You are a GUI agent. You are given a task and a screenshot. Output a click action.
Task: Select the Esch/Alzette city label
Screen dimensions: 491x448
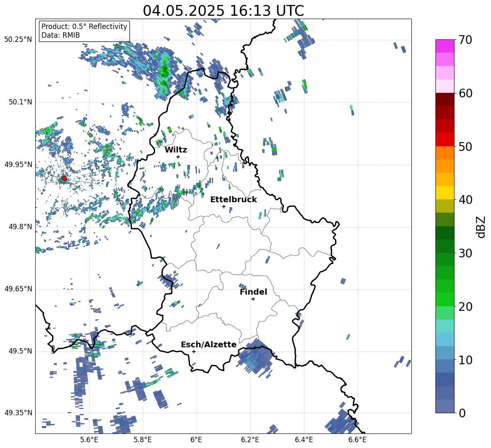click(x=209, y=344)
